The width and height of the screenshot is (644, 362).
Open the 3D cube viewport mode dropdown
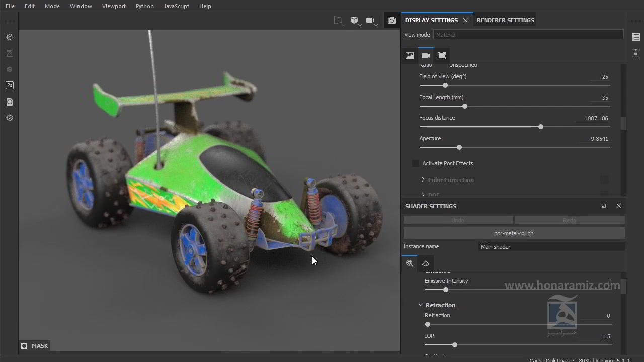(355, 21)
